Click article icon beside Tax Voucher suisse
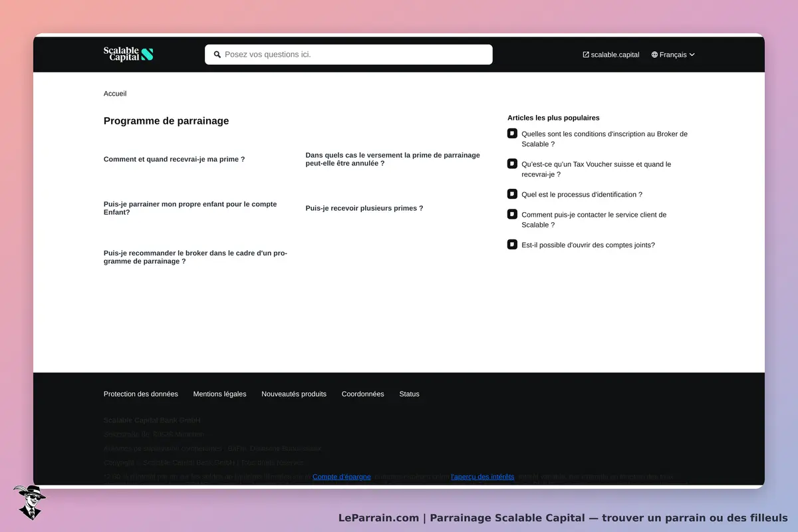 coord(512,164)
